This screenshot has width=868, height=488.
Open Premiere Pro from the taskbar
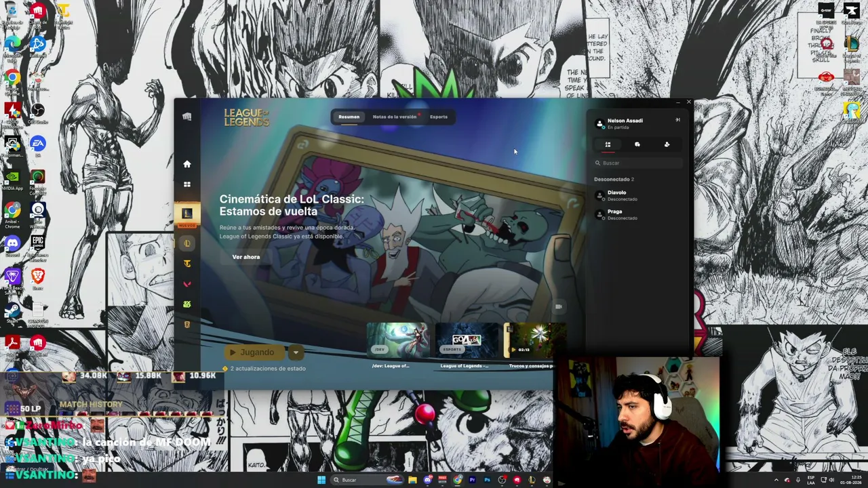click(472, 480)
